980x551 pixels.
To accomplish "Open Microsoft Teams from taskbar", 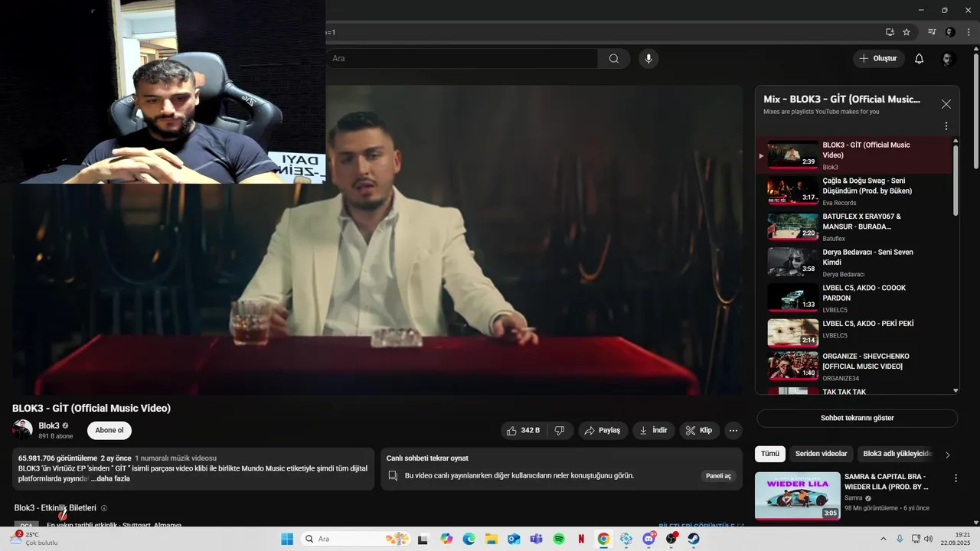I will (x=536, y=539).
